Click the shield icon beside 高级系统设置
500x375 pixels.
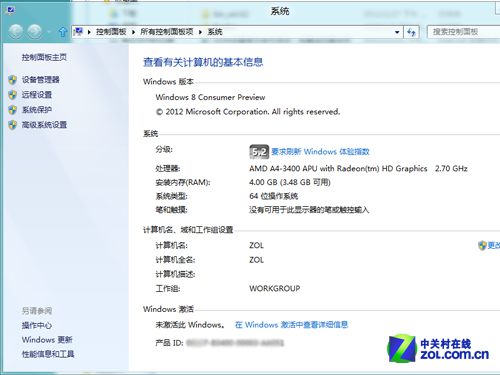click(x=13, y=125)
